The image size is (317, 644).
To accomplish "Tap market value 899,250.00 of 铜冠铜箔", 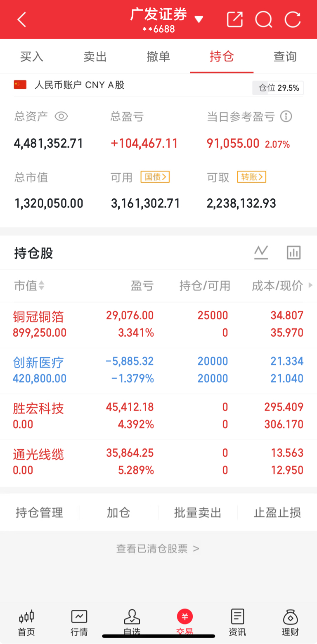I will tap(40, 333).
